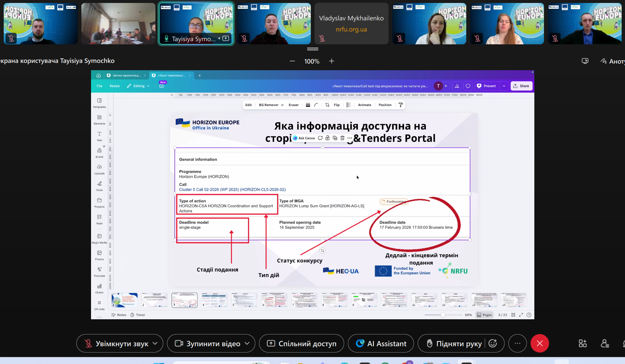The height and width of the screenshot is (364, 625).
Task: Open the Resize menu in Canva
Action: (115, 86)
